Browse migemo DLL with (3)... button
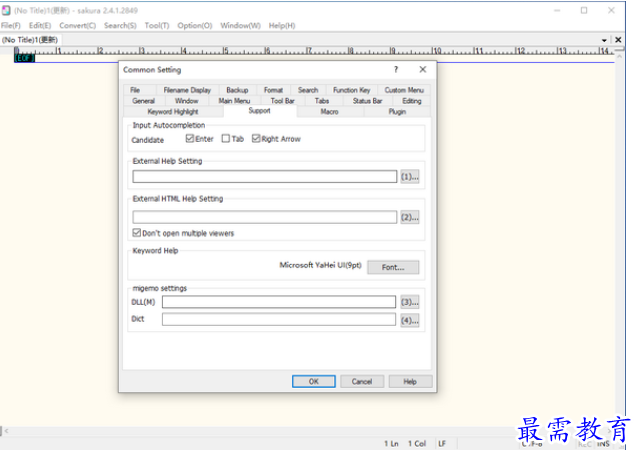 click(x=409, y=302)
